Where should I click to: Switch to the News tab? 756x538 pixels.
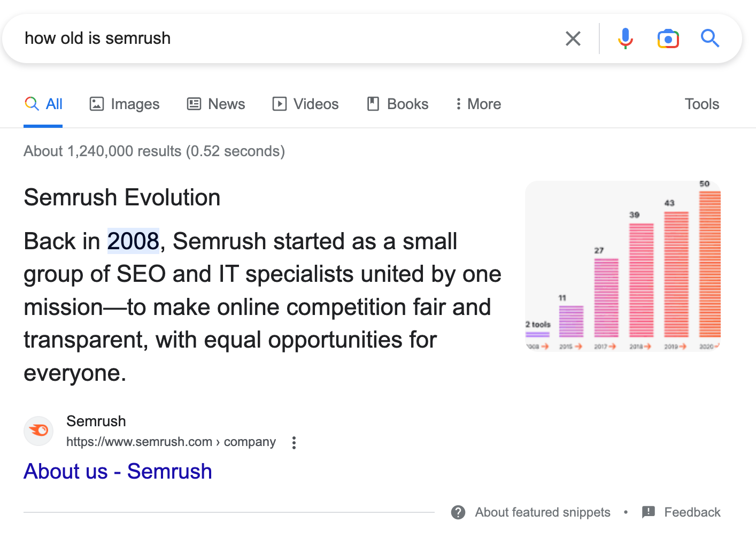pos(216,104)
